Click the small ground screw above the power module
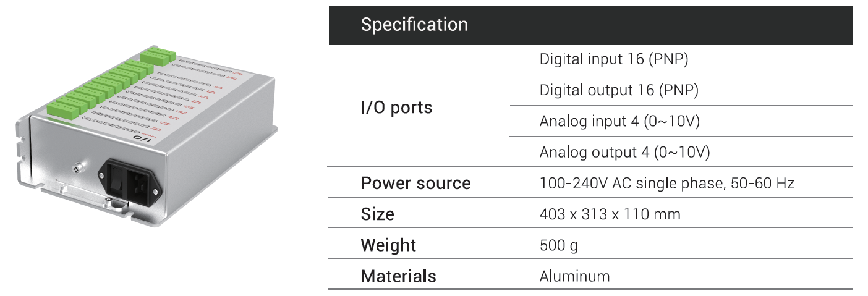Image resolution: width=868 pixels, height=296 pixels. pyautogui.click(x=77, y=167)
